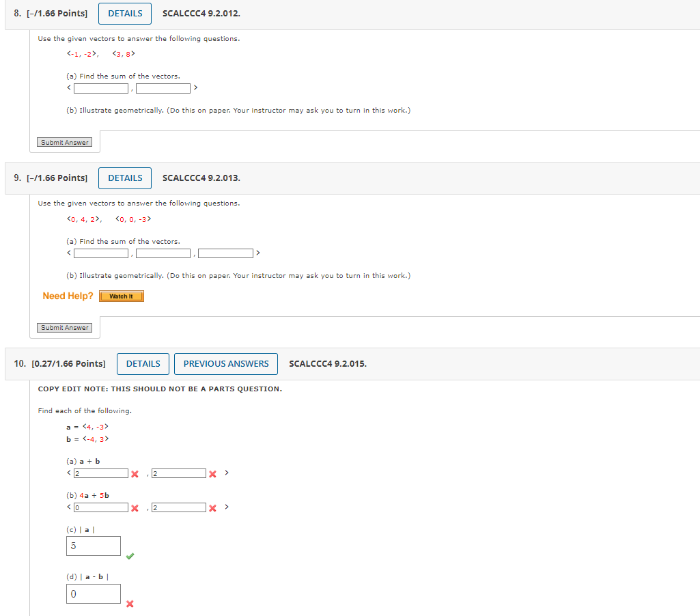700x616 pixels.
Task: Focus third component field in question 9 sum
Action: [x=226, y=253]
